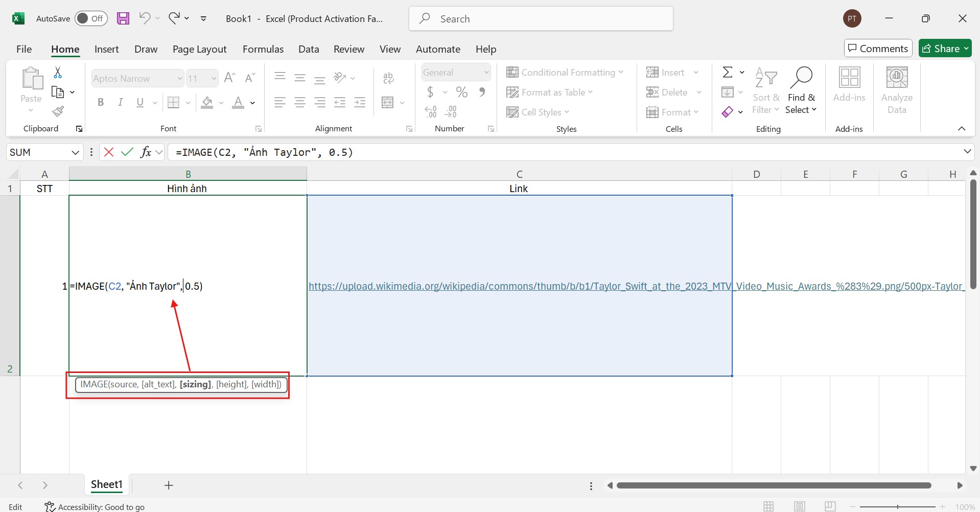
Task: Select the Format Painter brush icon
Action: [x=58, y=111]
